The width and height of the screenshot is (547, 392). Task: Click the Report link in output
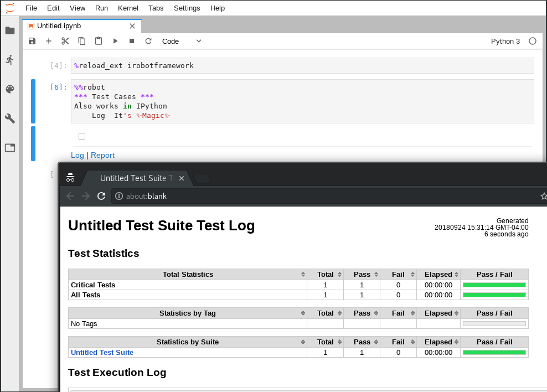click(x=102, y=156)
